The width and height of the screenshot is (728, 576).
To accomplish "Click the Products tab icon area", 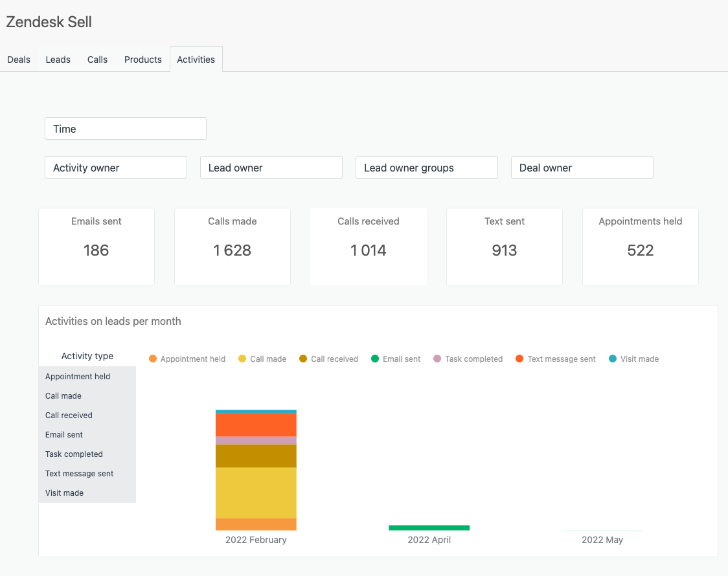I will (142, 59).
